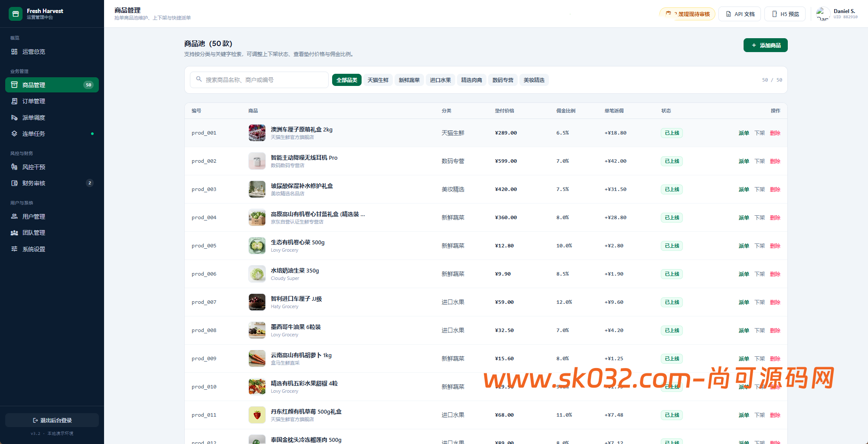This screenshot has height=444, width=868.
Task: Click the 团队管理 sidebar icon
Action: (x=14, y=233)
